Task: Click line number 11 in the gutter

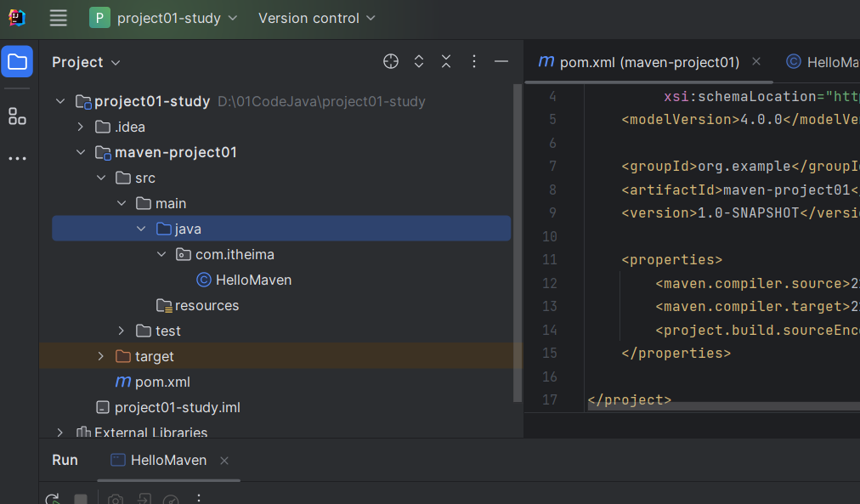Action: click(550, 259)
